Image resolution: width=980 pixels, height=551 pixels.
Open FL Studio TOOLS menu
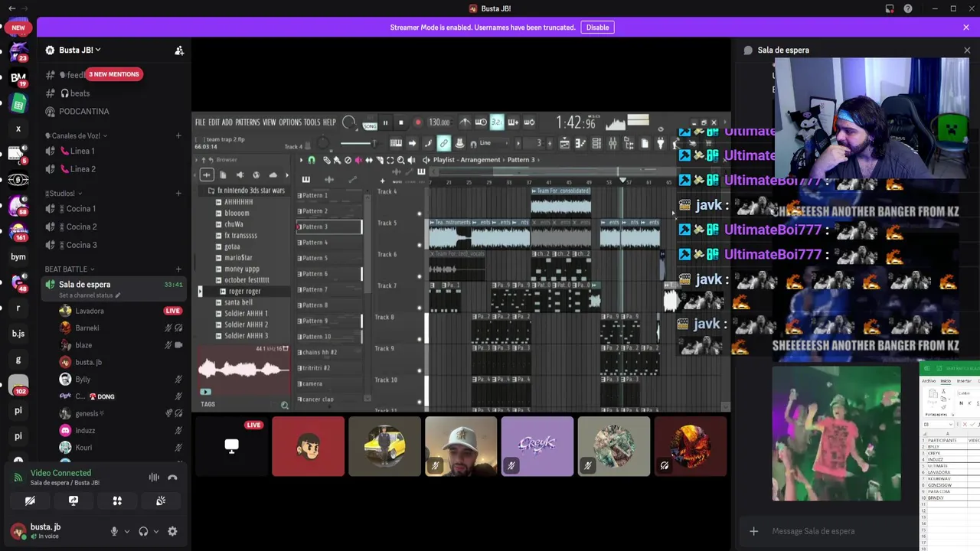[312, 122]
